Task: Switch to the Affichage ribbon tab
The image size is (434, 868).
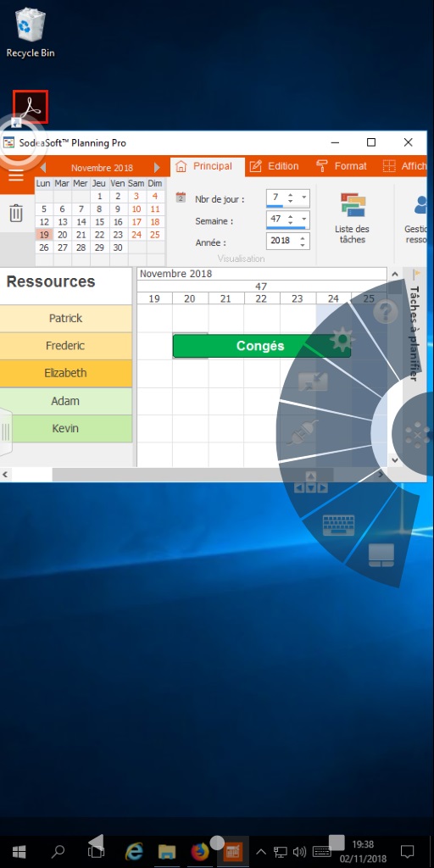Action: 406,166
